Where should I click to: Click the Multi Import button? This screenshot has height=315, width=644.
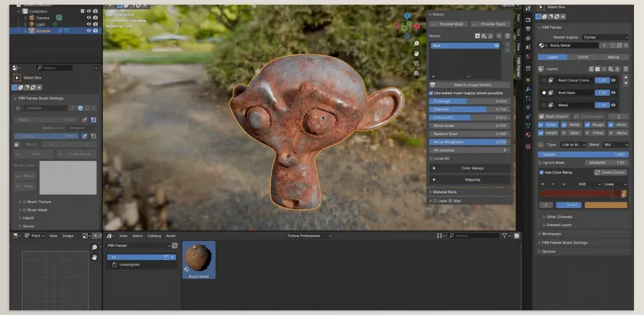(x=553, y=117)
